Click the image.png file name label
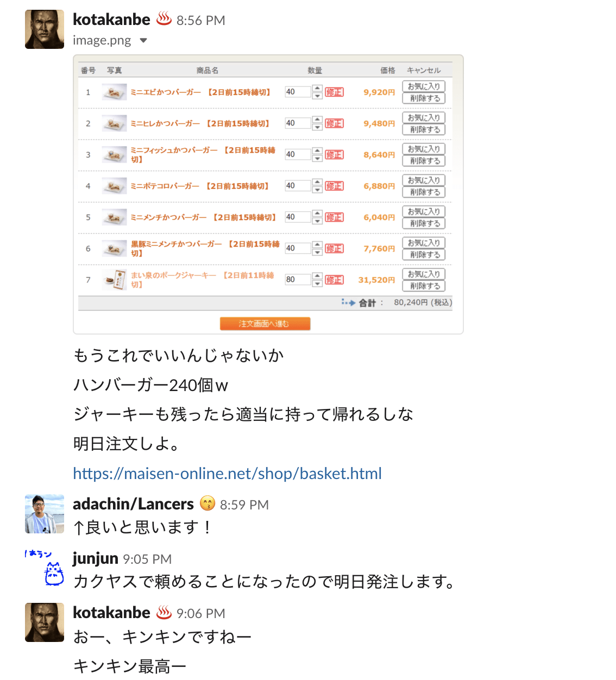The image size is (616, 680). [x=102, y=40]
